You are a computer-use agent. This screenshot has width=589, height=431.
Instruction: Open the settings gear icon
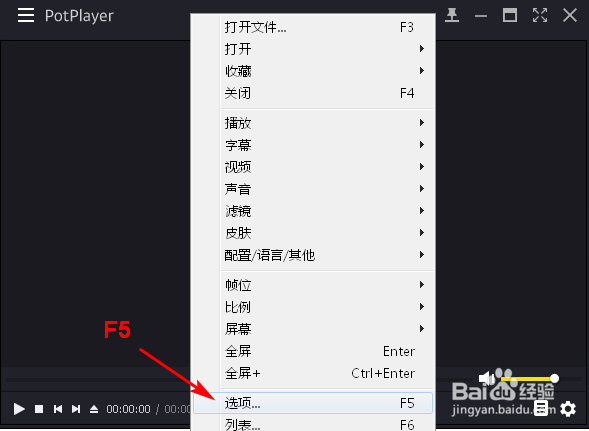coord(568,408)
